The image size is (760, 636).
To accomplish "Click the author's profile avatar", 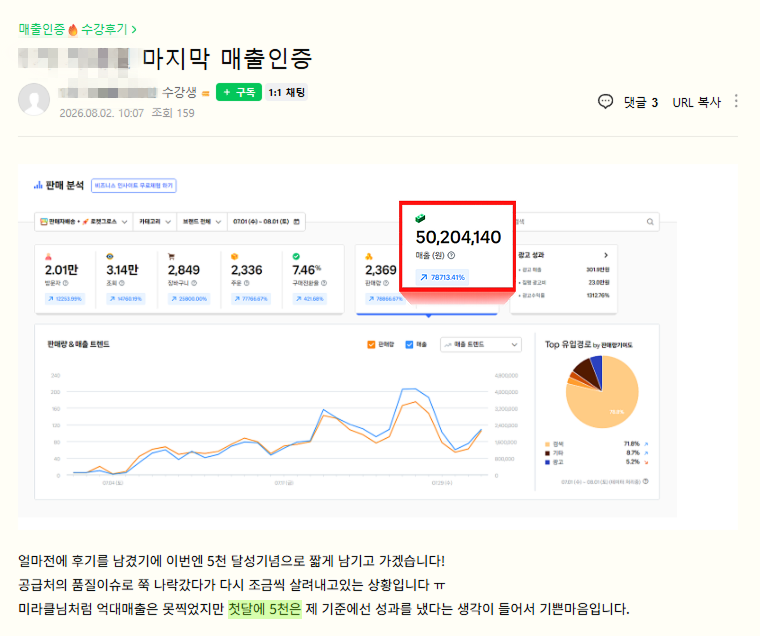I will coord(34,99).
